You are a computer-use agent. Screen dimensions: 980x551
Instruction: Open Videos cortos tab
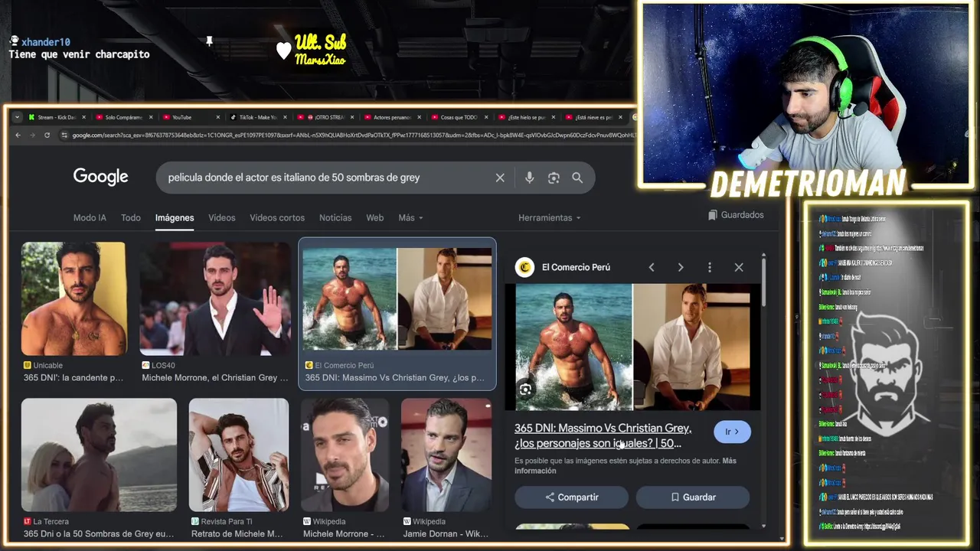[277, 218]
